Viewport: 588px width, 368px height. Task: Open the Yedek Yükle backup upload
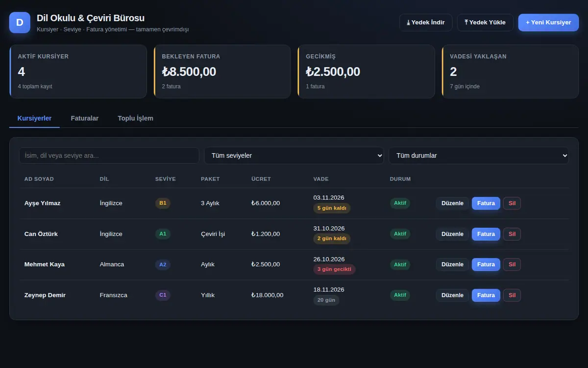[485, 23]
